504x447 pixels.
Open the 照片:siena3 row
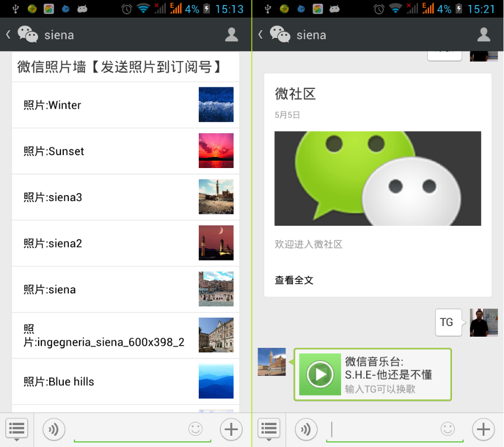[125, 197]
